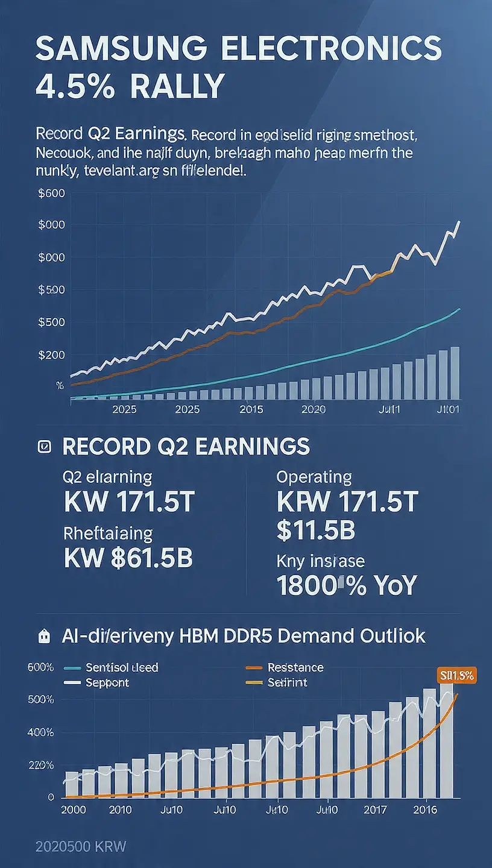This screenshot has height=868, width=492.
Task: Click the 220% axis label
Action: tap(41, 765)
